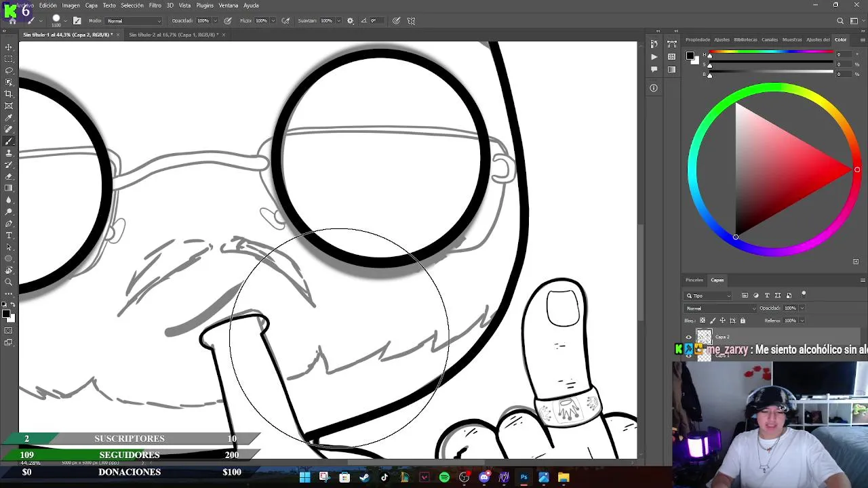Screen dimensions: 868x488
Task: Open Windows Start menu
Action: [304, 477]
